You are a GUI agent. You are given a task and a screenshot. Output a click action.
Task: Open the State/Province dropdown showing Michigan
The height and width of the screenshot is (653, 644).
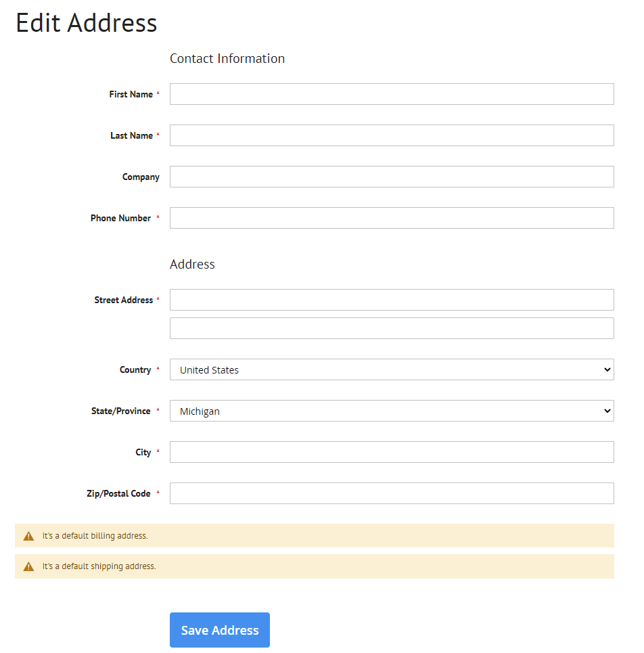(392, 411)
